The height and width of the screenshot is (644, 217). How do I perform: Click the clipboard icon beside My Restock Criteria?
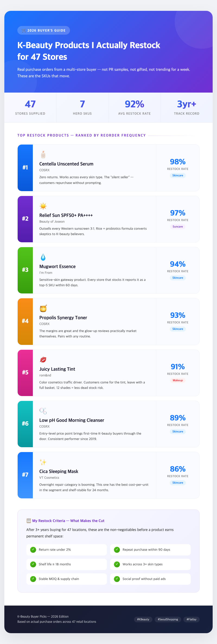(28, 521)
